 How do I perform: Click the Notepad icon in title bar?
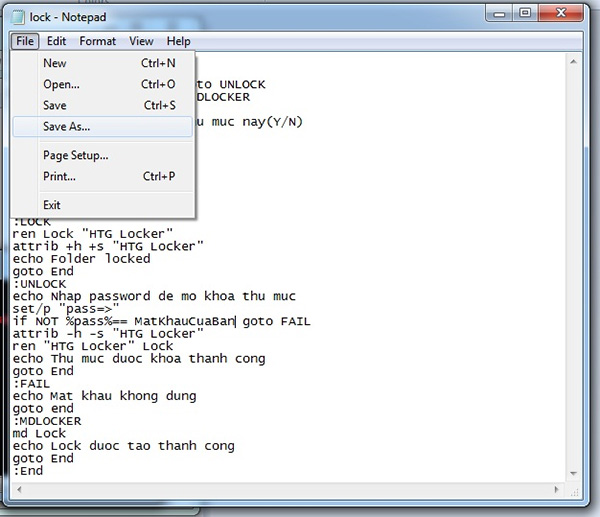point(20,15)
